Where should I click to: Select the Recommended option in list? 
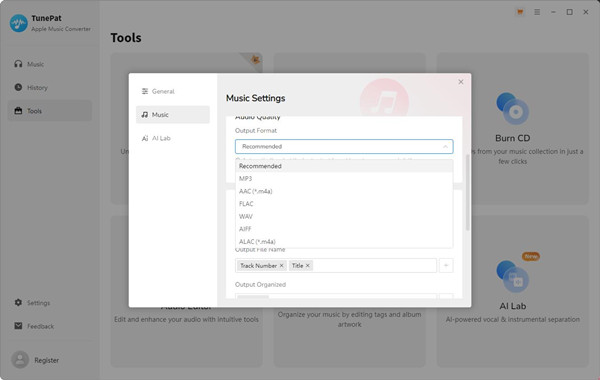click(x=344, y=166)
